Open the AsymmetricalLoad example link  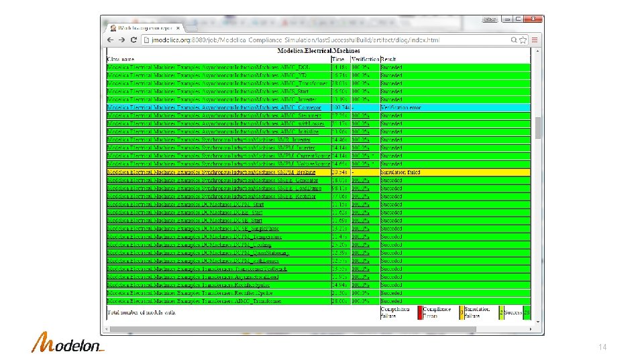(193, 277)
